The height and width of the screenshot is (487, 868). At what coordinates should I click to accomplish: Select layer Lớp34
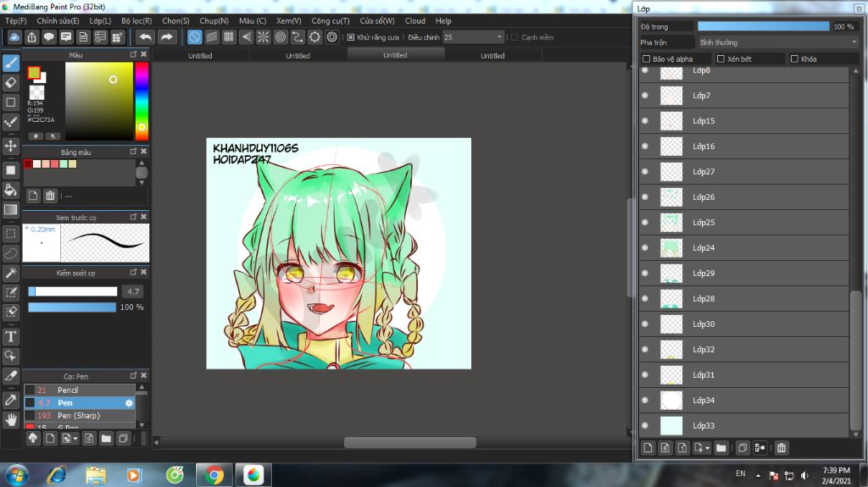pyautogui.click(x=744, y=400)
